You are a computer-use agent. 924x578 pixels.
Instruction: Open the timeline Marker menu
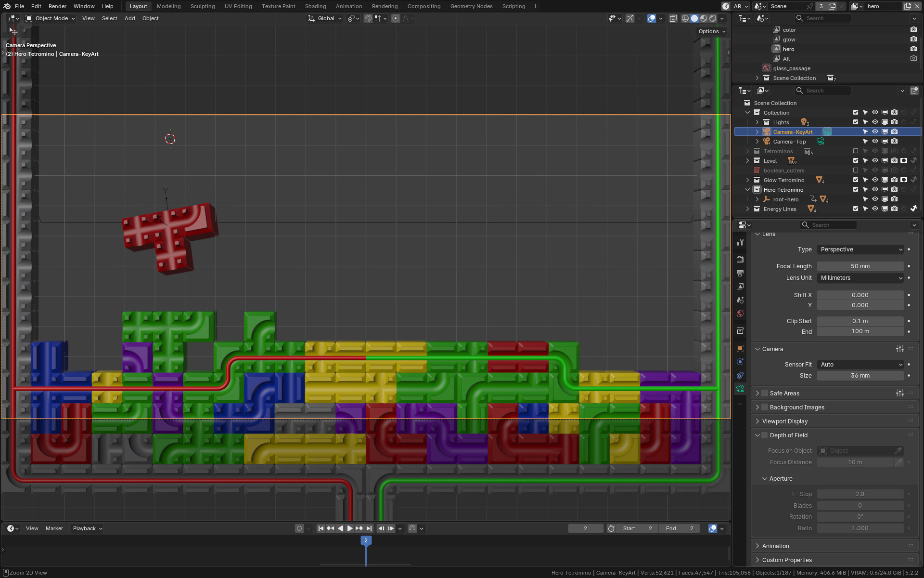54,528
